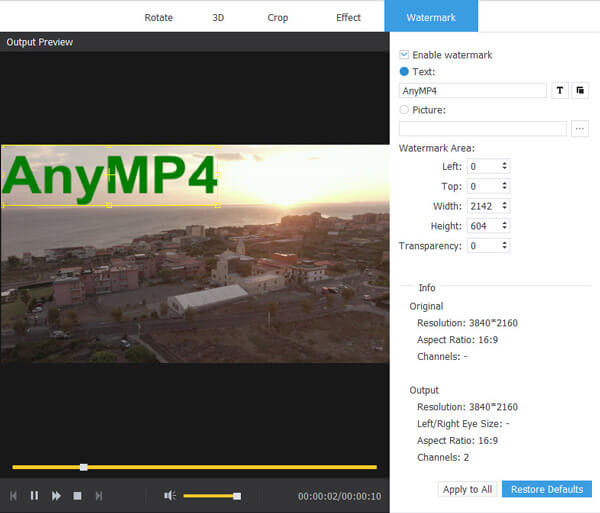Viewport: 600px width, 513px height.
Task: Mute the audio speaker icon
Action: click(170, 495)
